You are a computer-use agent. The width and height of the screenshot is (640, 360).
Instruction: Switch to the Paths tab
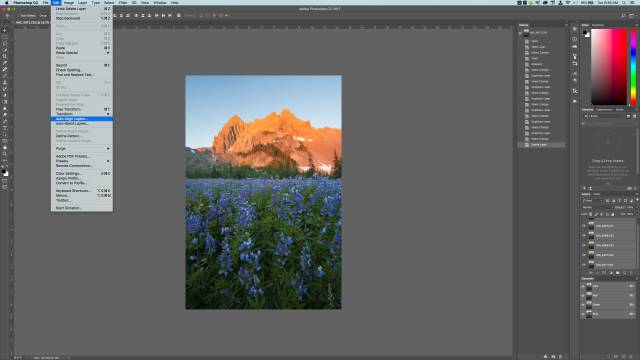596,194
